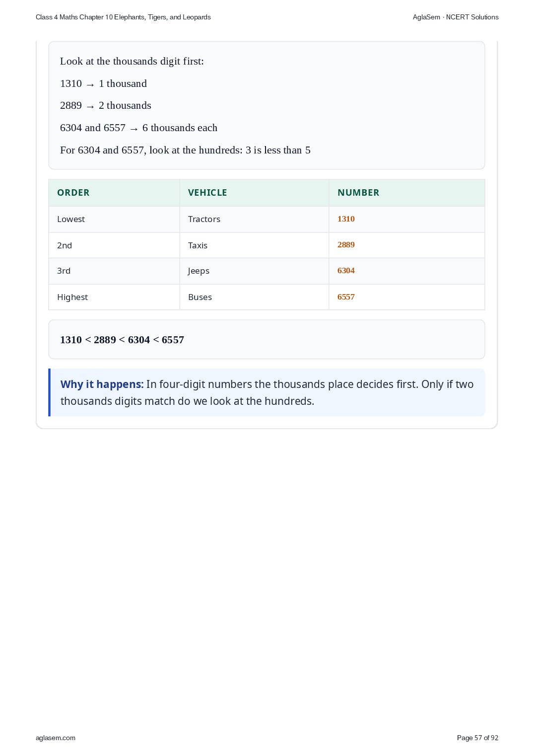Click the bold inequality 1310 < 2889 < 6304 < 6557
This screenshot has height=756, width=534.
[122, 340]
